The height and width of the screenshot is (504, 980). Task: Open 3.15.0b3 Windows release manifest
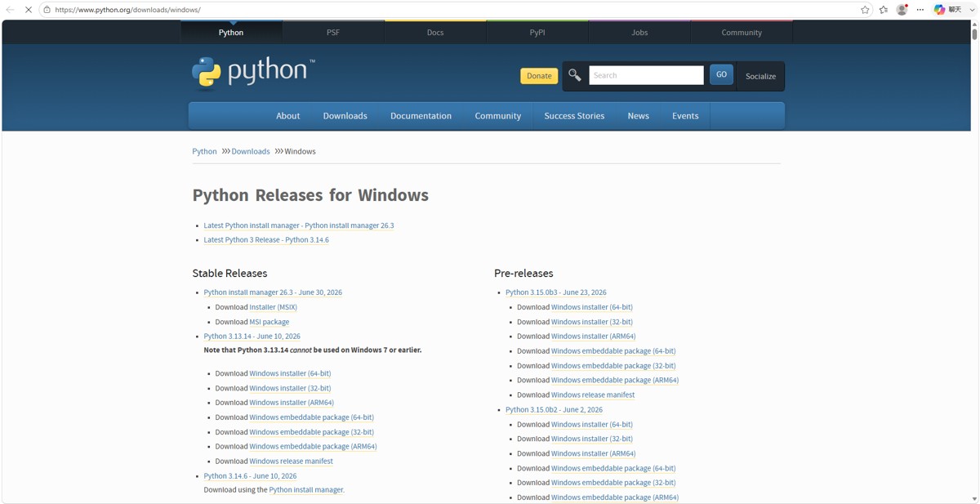click(x=593, y=395)
